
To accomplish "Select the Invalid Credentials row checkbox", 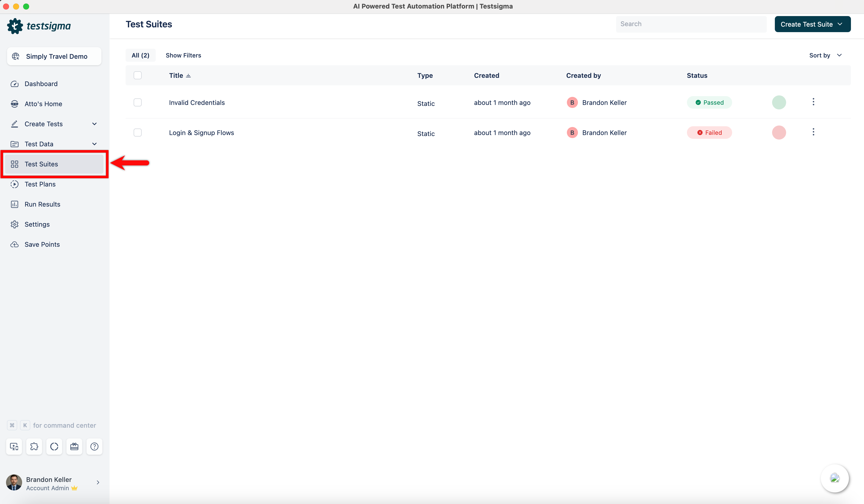I will 137,102.
